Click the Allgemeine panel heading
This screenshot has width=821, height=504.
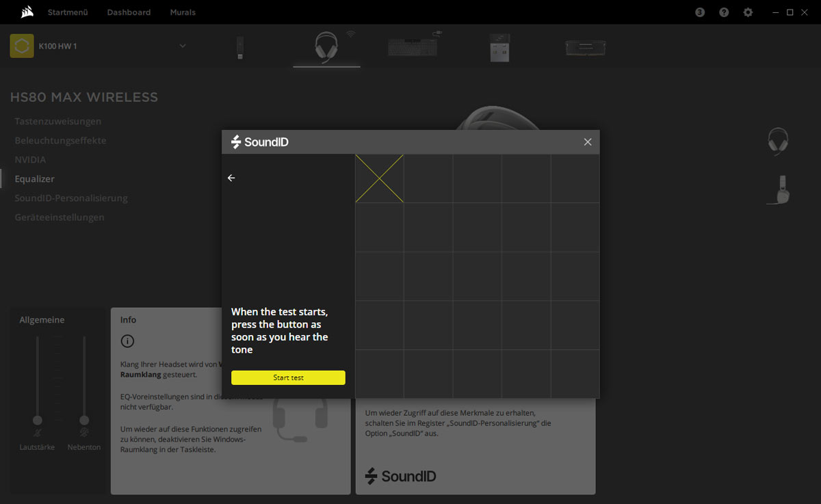[42, 319]
